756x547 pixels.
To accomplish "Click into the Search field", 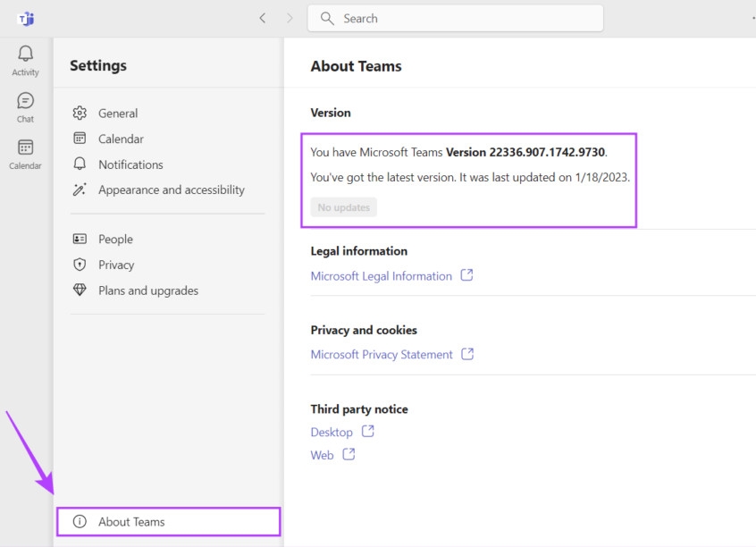I will [x=455, y=19].
